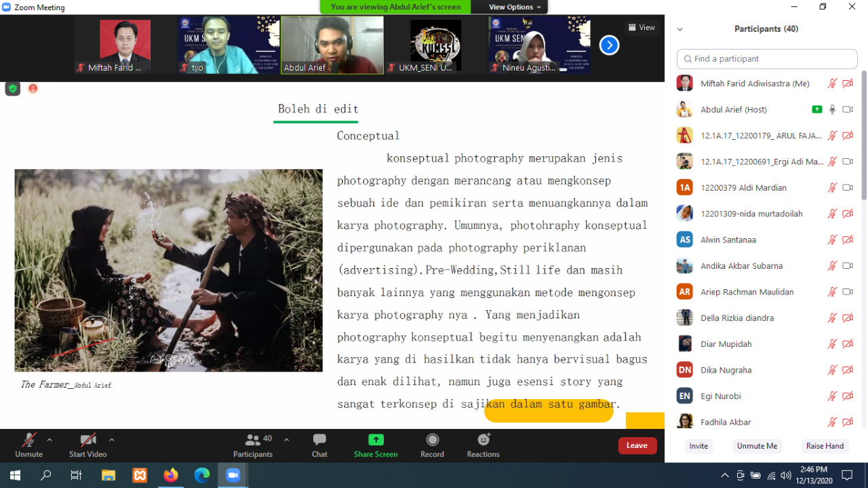The image size is (868, 488).
Task: Open File Explorer from taskbar
Action: (108, 475)
